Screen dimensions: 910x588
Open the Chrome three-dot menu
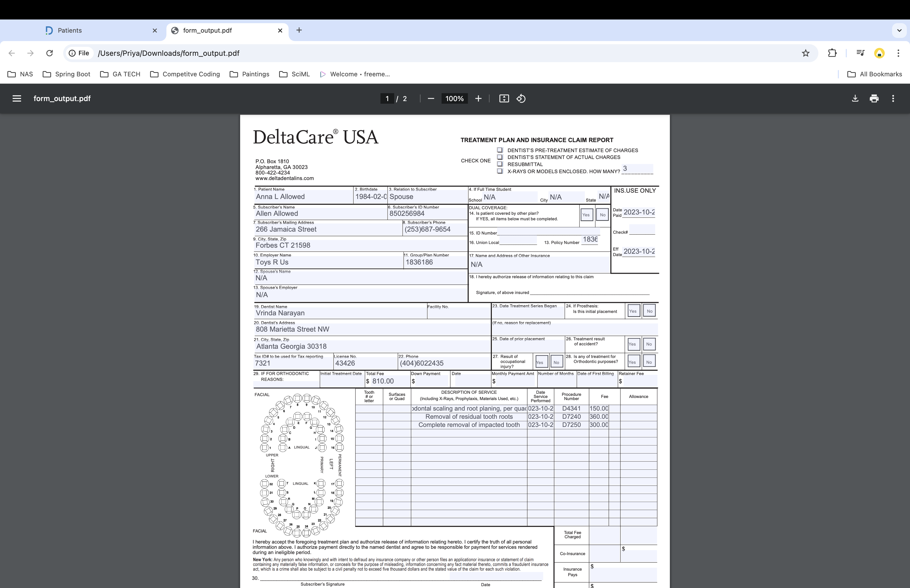pyautogui.click(x=898, y=53)
